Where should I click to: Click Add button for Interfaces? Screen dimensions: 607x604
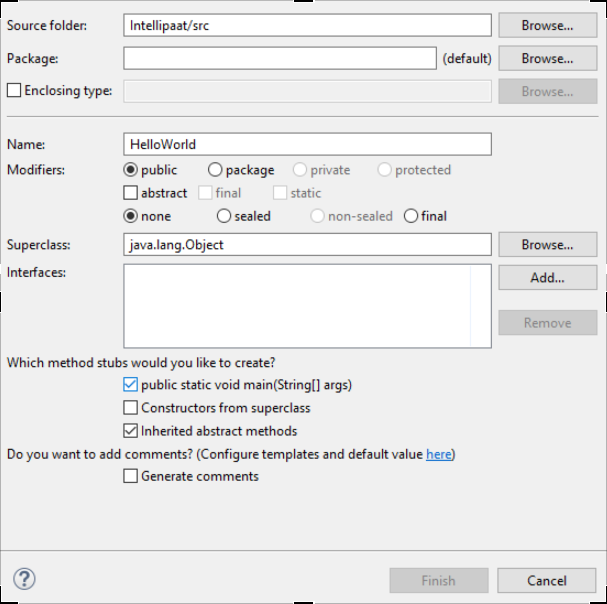pyautogui.click(x=547, y=278)
